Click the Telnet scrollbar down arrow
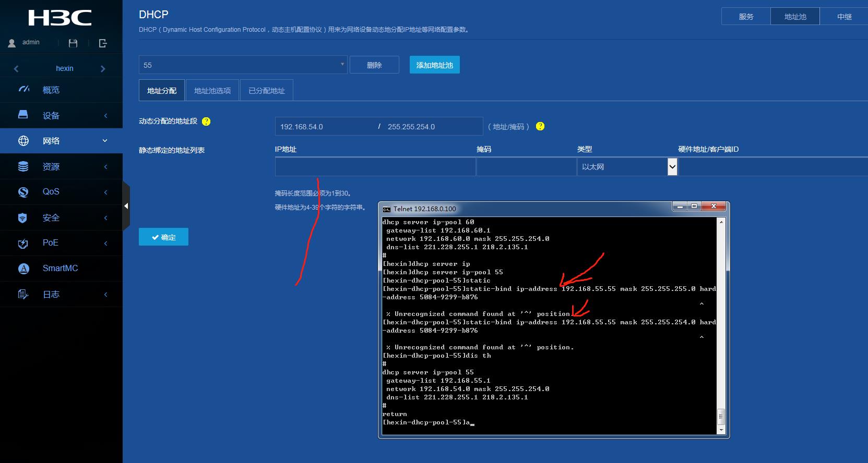 (x=721, y=431)
